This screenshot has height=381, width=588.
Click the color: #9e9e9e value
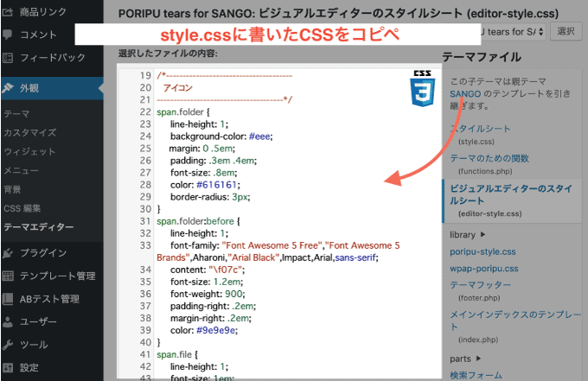pyautogui.click(x=215, y=330)
